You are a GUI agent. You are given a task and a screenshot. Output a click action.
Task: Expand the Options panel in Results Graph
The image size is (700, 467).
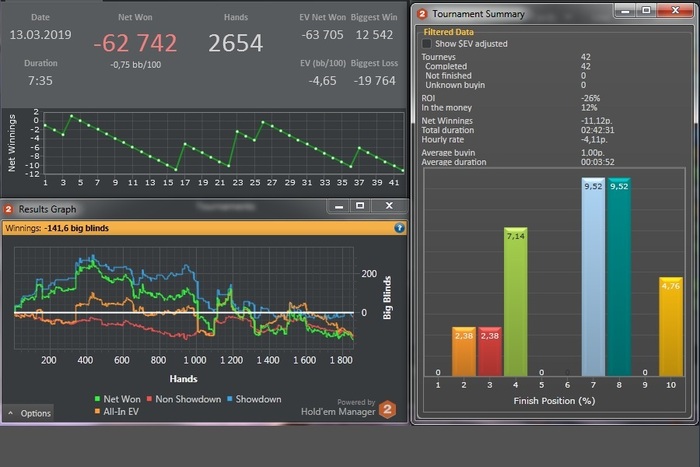click(x=29, y=413)
